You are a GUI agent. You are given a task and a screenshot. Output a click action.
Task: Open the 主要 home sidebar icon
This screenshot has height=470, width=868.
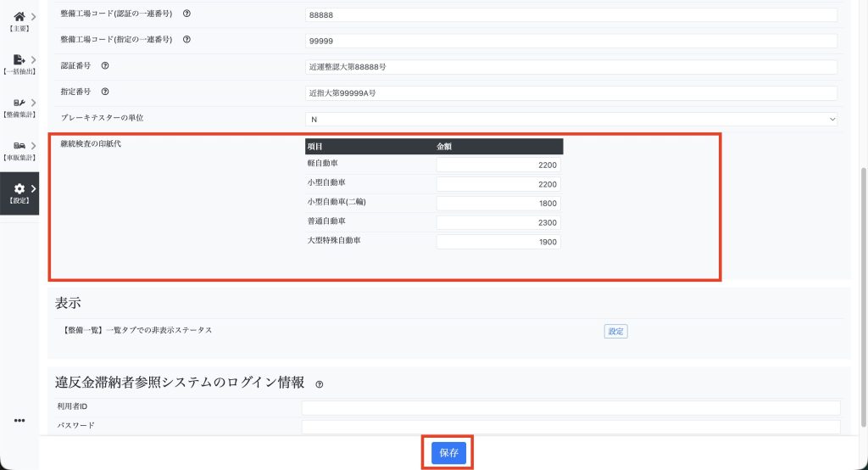(x=19, y=16)
